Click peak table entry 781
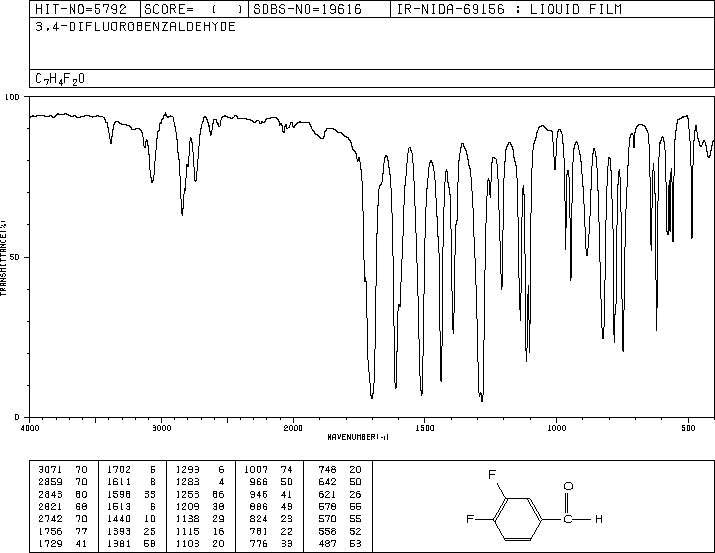This screenshot has width=715, height=553. 259,531
